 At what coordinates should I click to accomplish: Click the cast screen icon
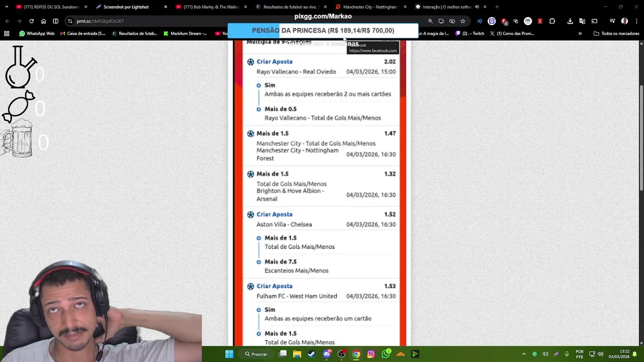[594, 21]
